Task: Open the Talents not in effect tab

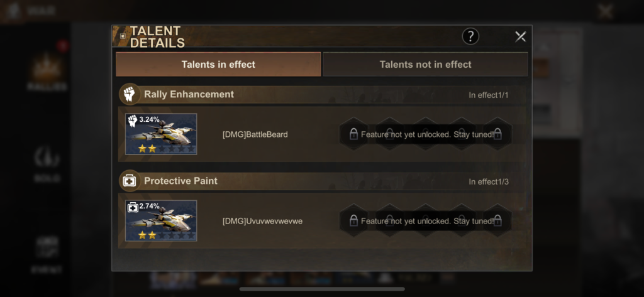Action: click(x=425, y=65)
